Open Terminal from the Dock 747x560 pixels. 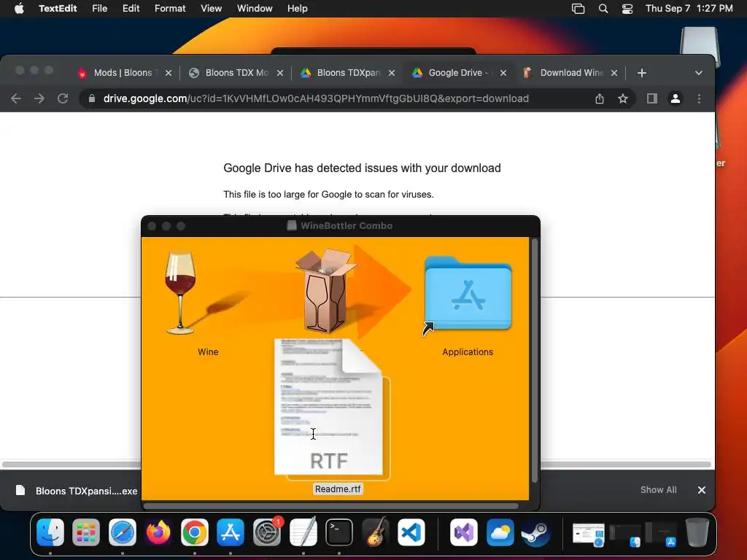339,532
